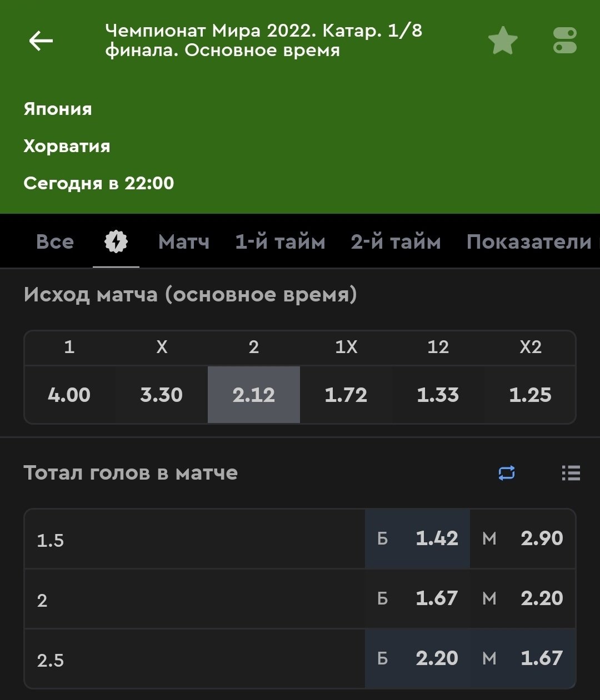The width and height of the screenshot is (600, 700).
Task: Click the blue swap totals icon
Action: point(507,473)
